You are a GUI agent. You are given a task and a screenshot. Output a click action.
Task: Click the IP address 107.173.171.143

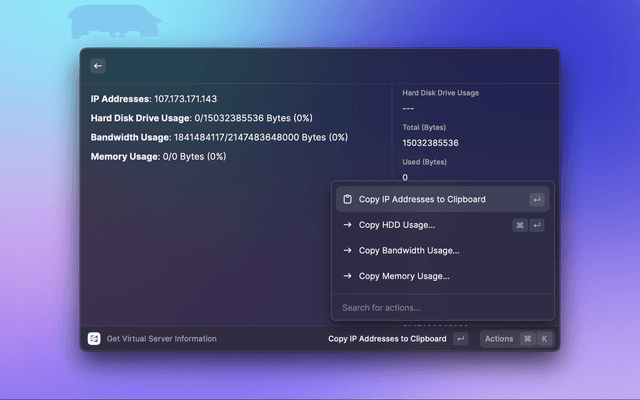(185, 99)
